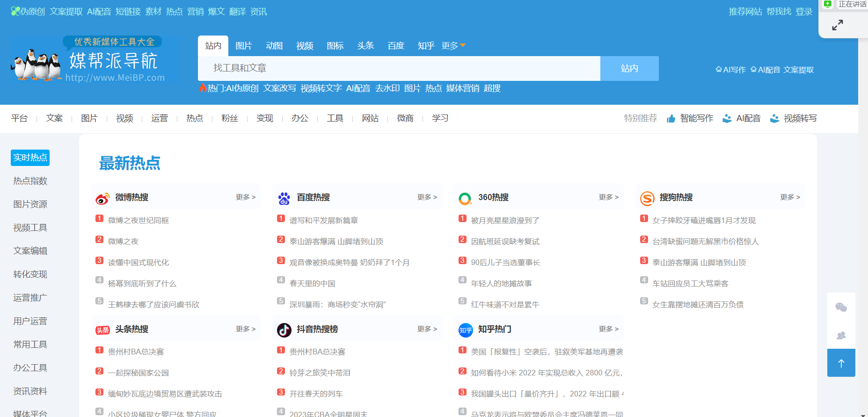
Task: Click the 找工具和文章 search input field
Action: (399, 68)
